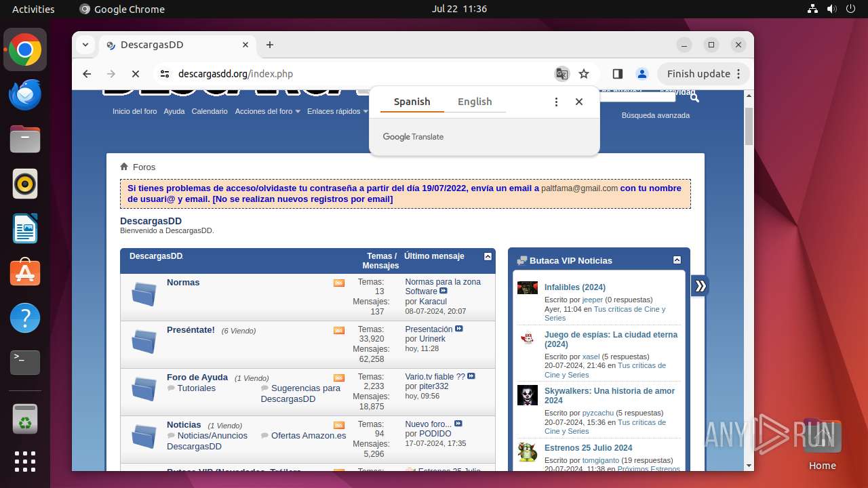
Task: Expand Acciones del foro dropdown menu
Action: pyautogui.click(x=267, y=111)
